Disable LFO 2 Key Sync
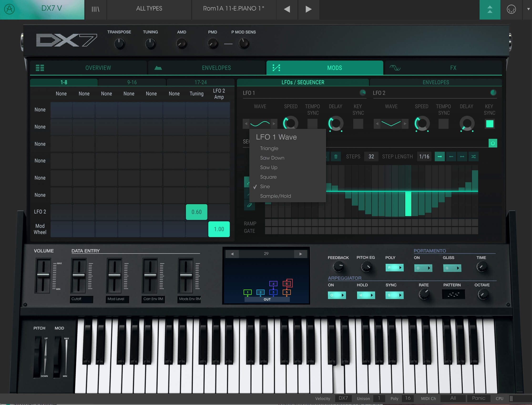This screenshot has width=532, height=405. point(490,124)
